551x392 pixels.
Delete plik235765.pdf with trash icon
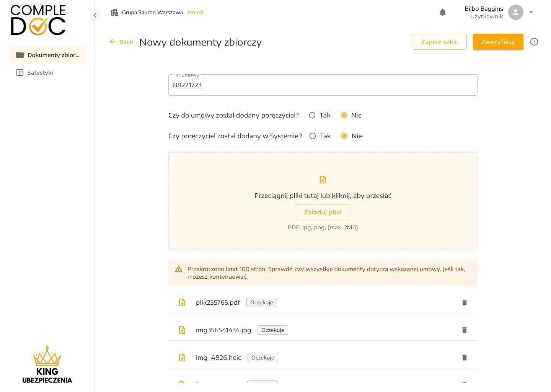464,302
